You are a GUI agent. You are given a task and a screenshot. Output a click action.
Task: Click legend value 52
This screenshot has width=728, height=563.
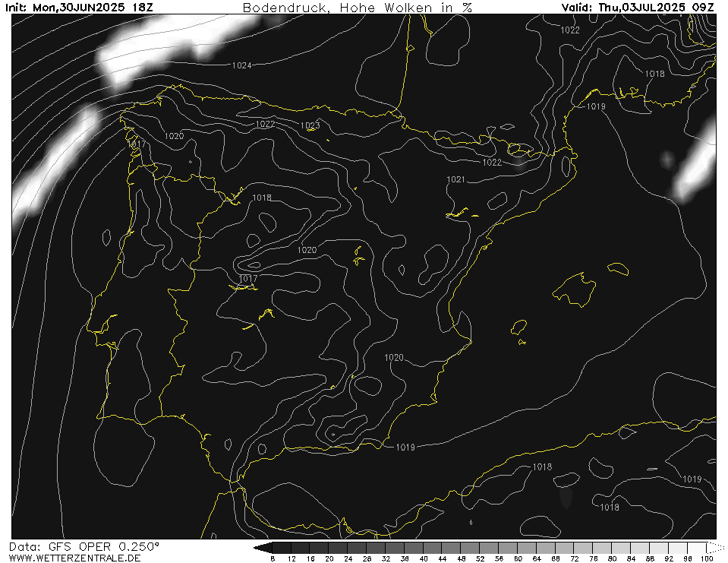pos(480,558)
